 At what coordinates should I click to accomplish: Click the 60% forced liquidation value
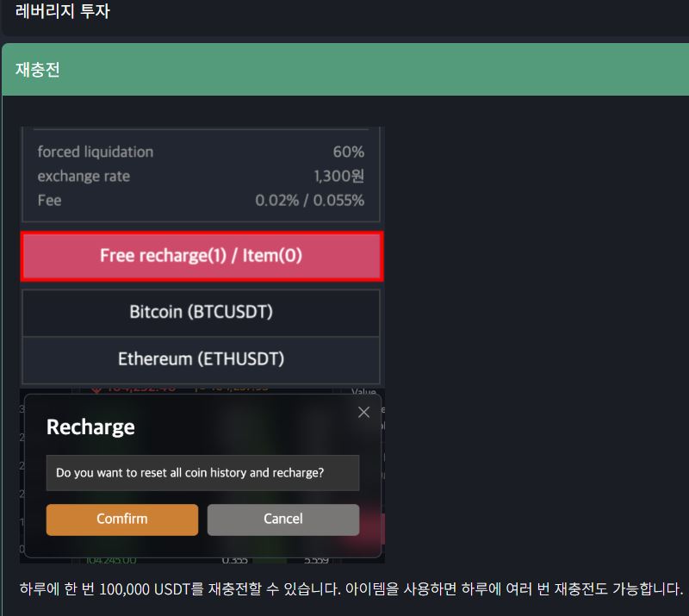pyautogui.click(x=348, y=152)
